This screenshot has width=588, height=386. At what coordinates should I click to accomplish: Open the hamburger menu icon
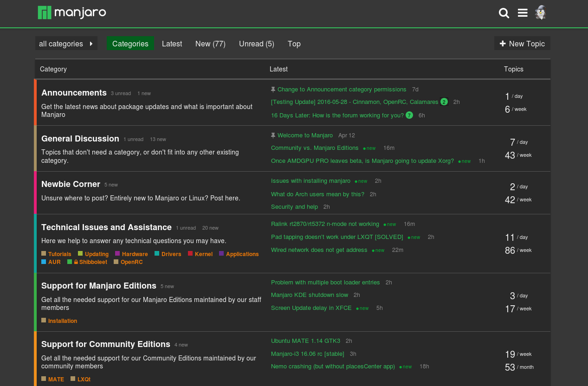click(523, 13)
